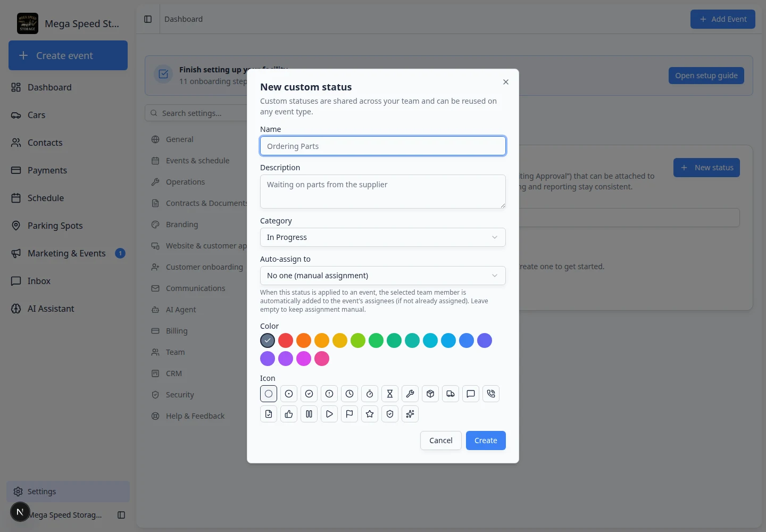The image size is (766, 532).
Task: Click Create to save the status
Action: tap(486, 440)
